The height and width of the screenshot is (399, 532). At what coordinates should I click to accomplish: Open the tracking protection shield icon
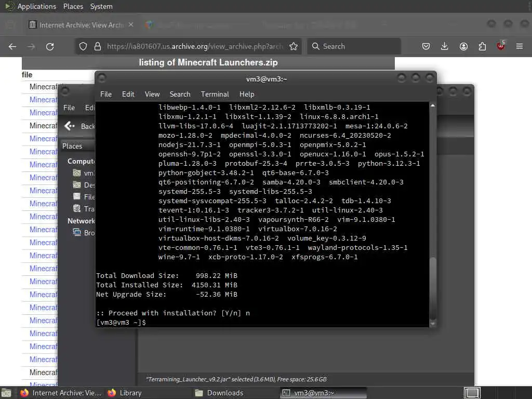pyautogui.click(x=83, y=46)
